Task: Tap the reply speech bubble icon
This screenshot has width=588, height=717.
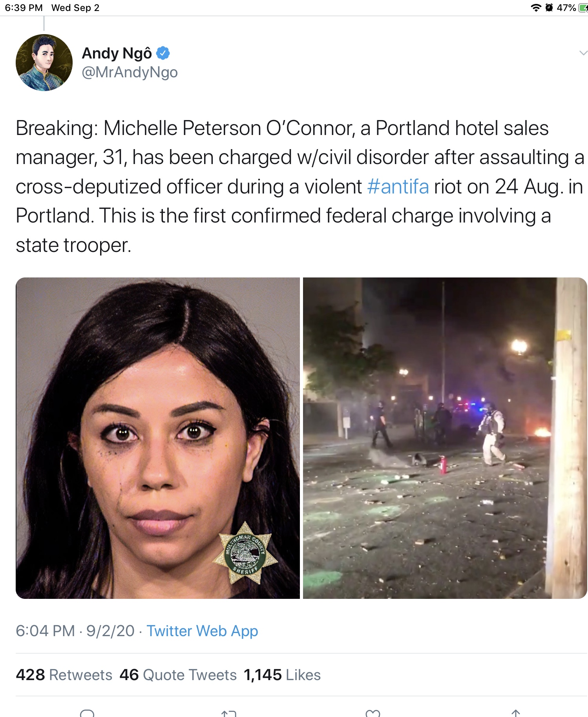Action: (87, 713)
